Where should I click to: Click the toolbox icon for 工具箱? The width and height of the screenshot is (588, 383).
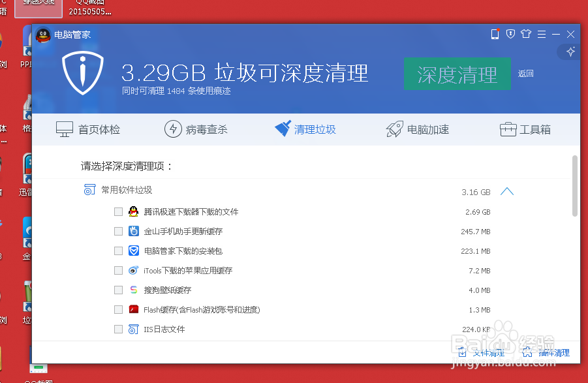click(x=508, y=129)
